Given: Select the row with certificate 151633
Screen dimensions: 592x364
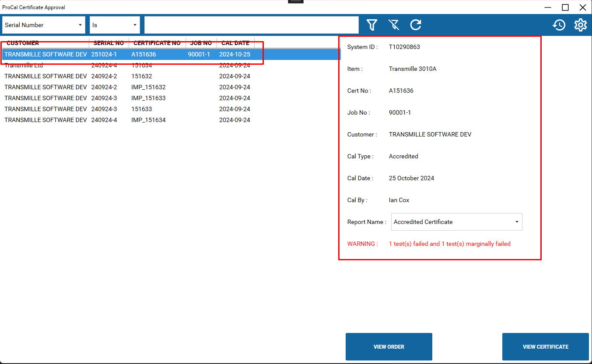Looking at the screenshot, I should tap(171, 109).
